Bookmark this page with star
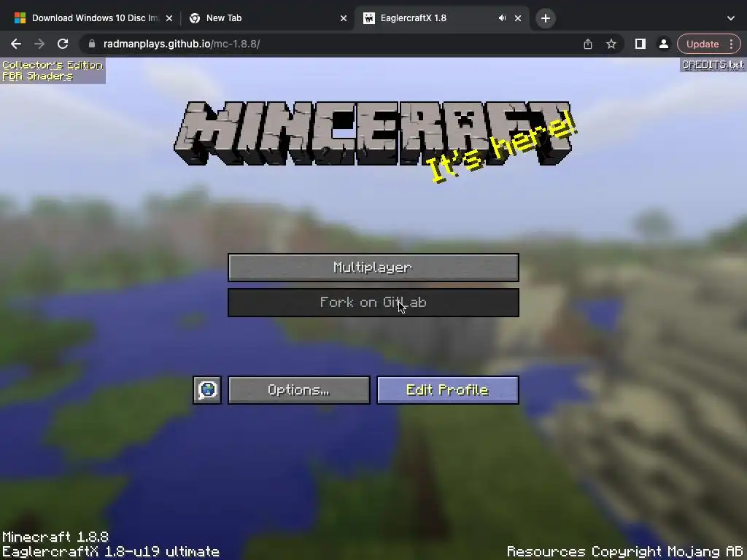 [x=611, y=44]
